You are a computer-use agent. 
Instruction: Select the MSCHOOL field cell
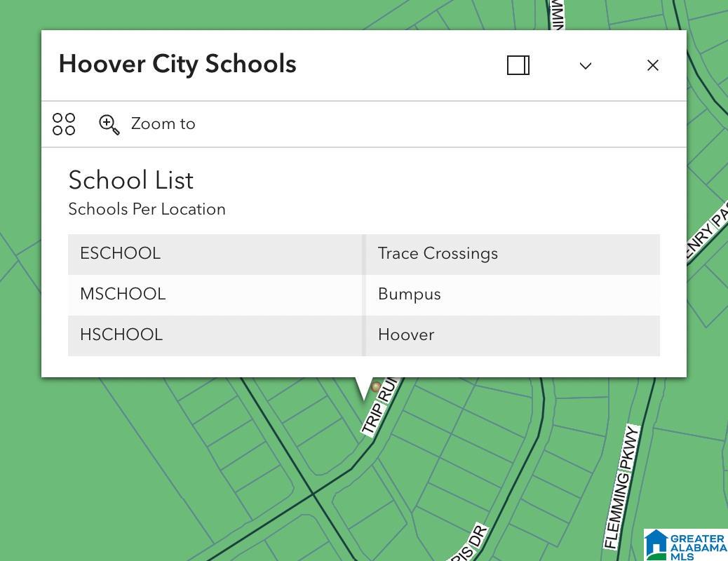tap(215, 295)
